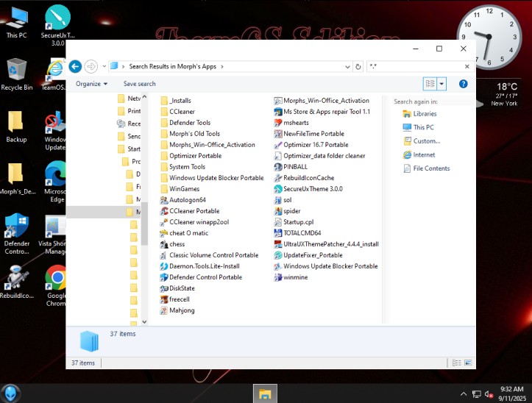Select the _Installs folder

click(176, 101)
